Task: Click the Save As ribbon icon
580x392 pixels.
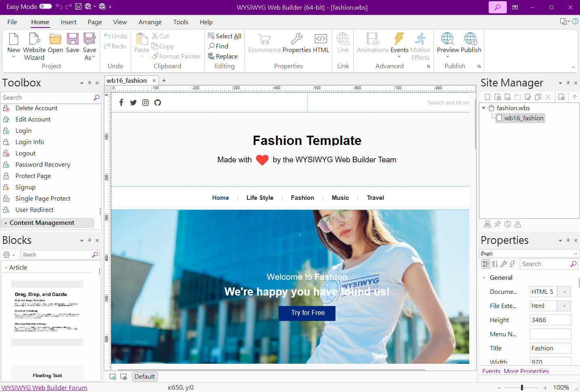Action: 89,39
